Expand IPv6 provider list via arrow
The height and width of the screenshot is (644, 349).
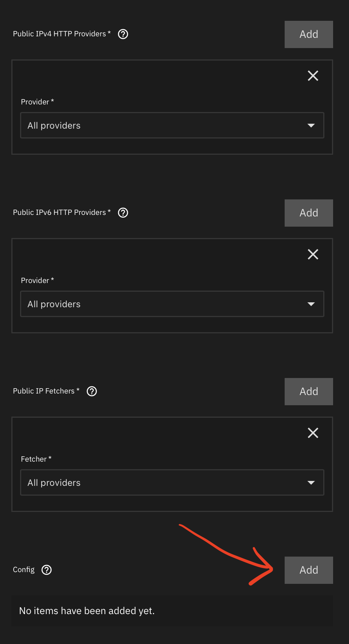tap(311, 304)
